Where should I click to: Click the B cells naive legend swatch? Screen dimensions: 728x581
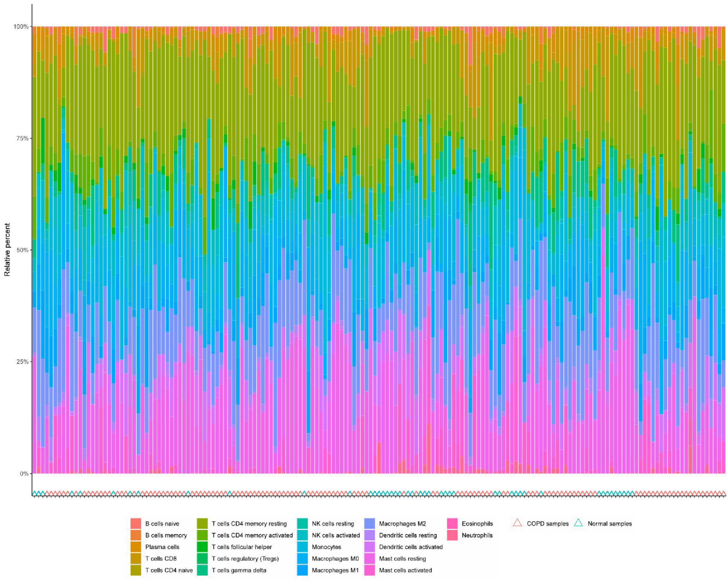136,523
